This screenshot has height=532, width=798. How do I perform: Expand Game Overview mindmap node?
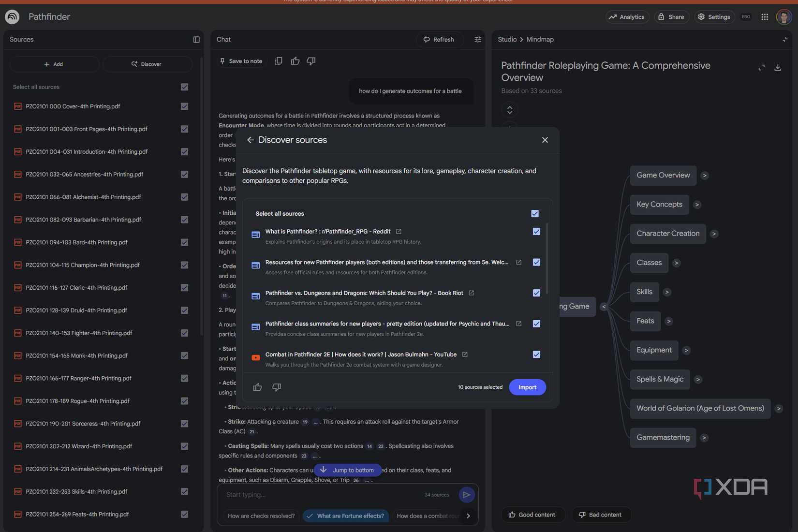(705, 176)
